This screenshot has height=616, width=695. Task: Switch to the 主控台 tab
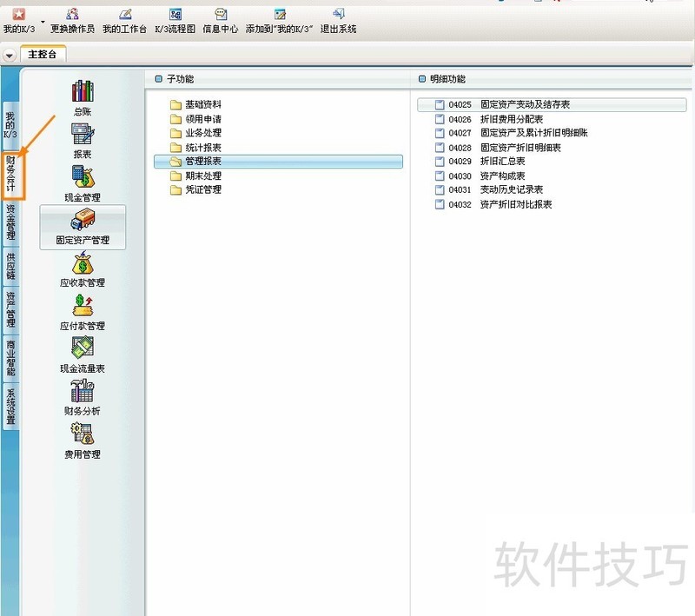(x=43, y=54)
